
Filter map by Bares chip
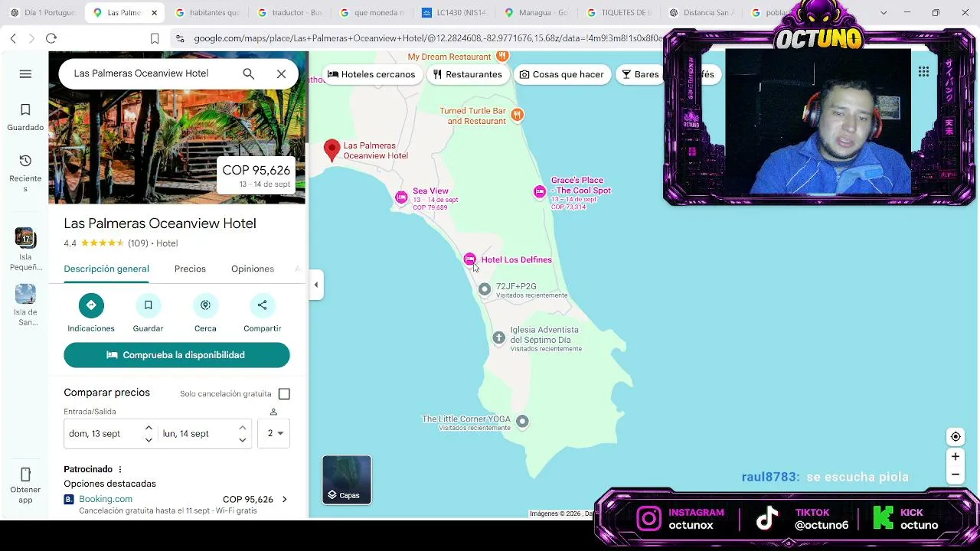pos(640,74)
